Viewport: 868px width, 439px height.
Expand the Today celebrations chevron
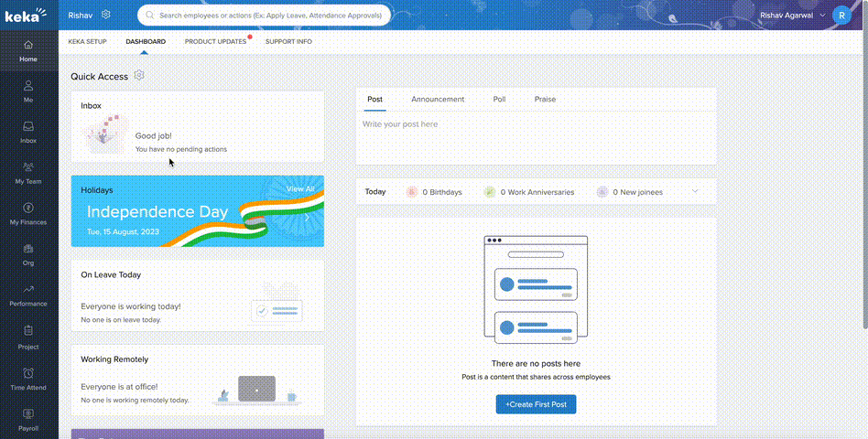point(695,191)
